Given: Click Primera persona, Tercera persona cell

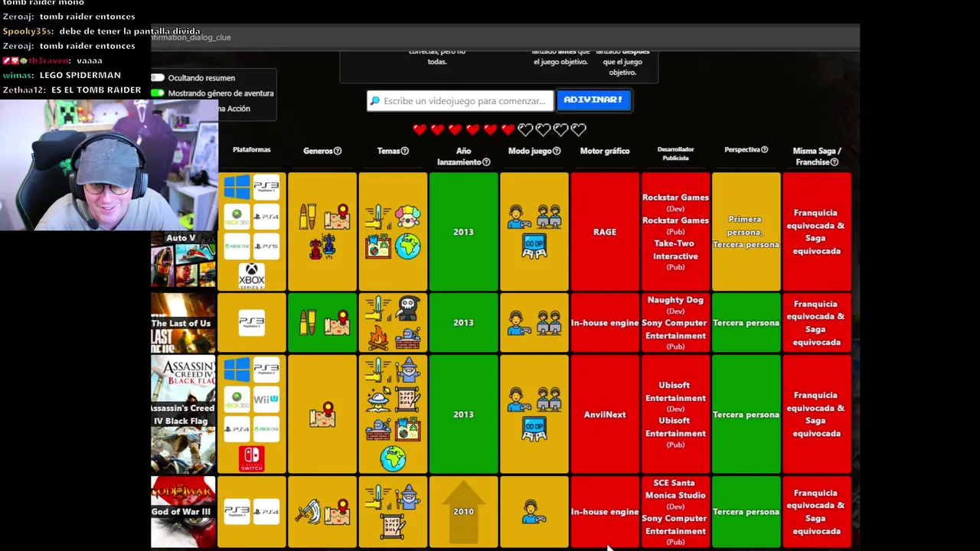Looking at the screenshot, I should point(746,232).
